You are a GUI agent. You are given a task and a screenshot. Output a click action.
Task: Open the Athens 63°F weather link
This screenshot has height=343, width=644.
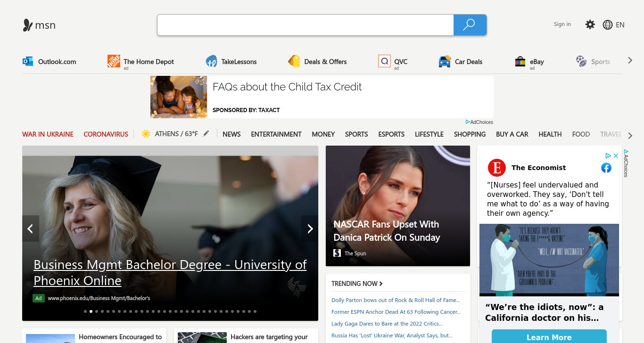click(176, 134)
